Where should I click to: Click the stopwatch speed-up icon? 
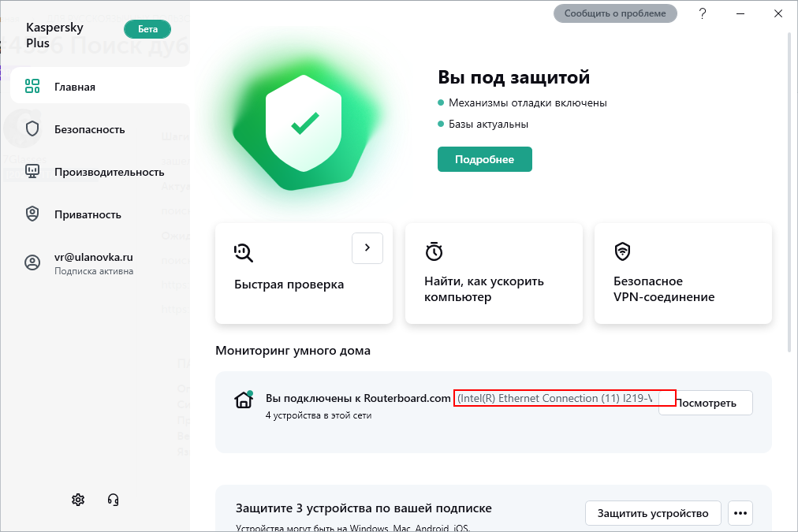(x=434, y=251)
